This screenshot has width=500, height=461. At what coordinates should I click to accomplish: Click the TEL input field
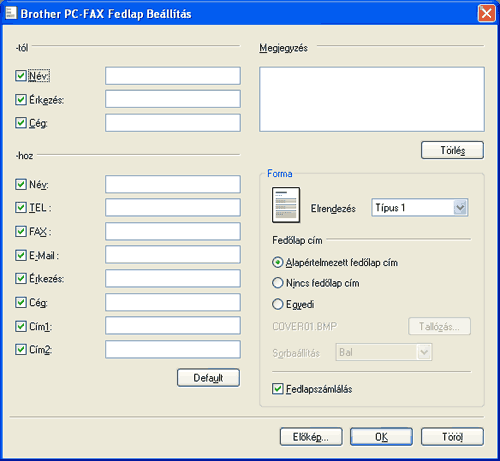click(x=173, y=207)
